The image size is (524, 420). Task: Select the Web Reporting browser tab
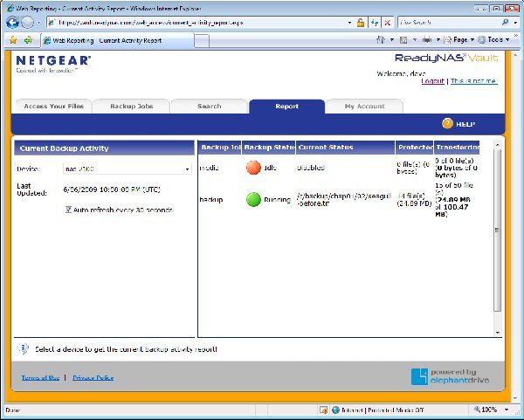coord(117,40)
